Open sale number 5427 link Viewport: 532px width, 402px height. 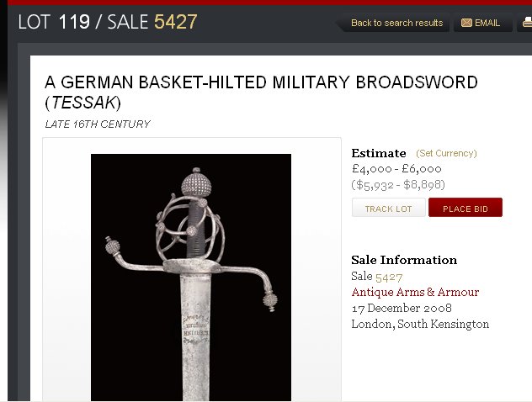tap(389, 278)
